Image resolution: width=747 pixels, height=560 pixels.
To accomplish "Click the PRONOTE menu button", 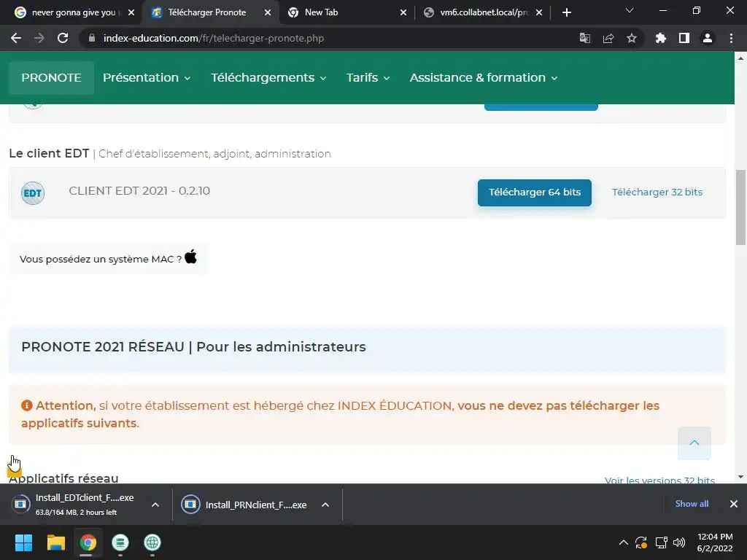I will click(x=52, y=77).
